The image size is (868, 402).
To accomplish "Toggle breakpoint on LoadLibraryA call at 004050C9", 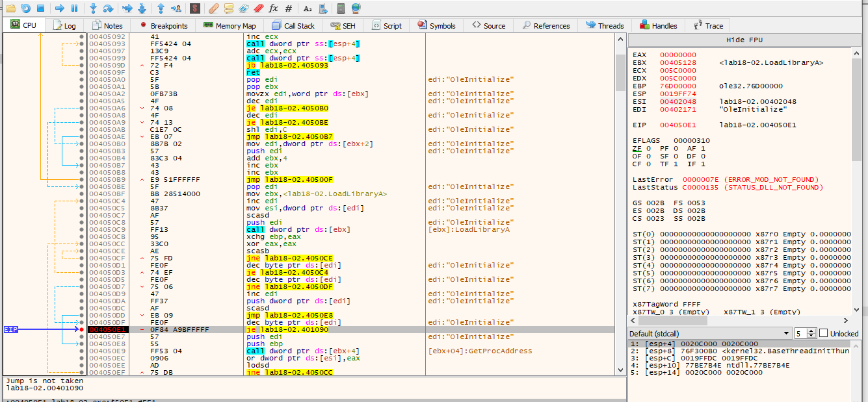I will click(82, 230).
